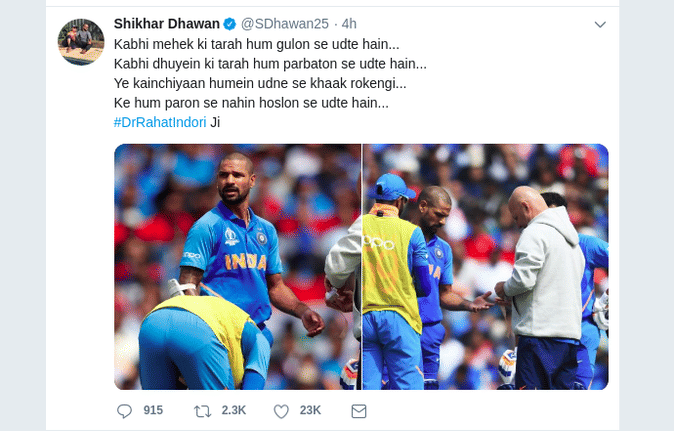674x431 pixels.
Task: Click the 23K likes count
Action: click(310, 410)
